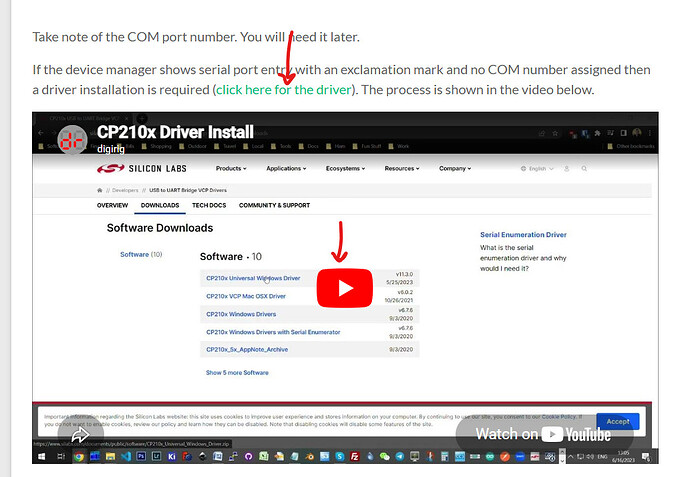Image resolution: width=690 pixels, height=477 pixels.
Task: Launch Lightroom from the taskbar
Action: (x=157, y=456)
